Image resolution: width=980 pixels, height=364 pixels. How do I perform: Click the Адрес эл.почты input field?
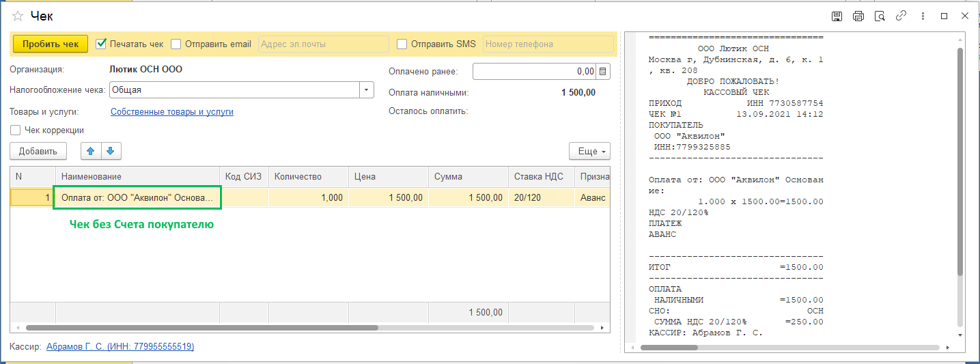[324, 44]
